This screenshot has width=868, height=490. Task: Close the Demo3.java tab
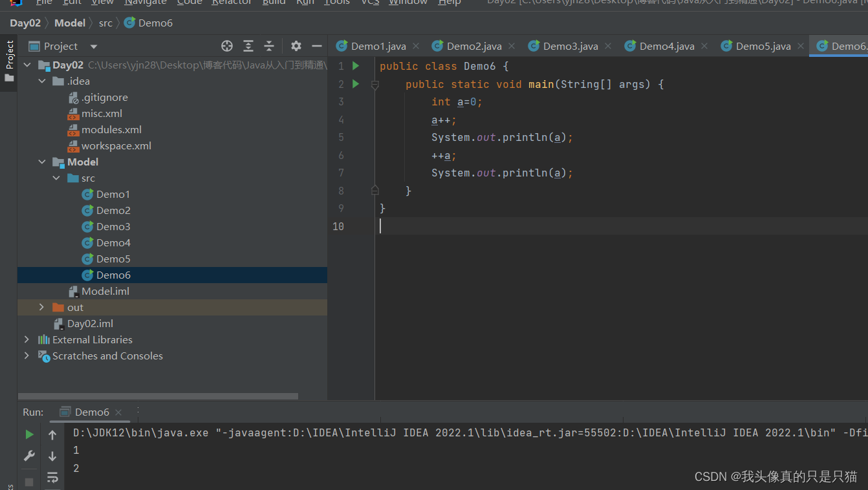pyautogui.click(x=608, y=46)
